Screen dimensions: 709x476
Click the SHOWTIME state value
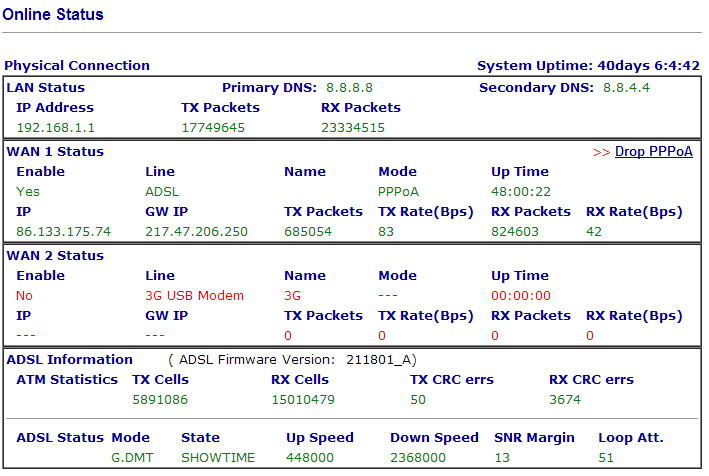click(218, 458)
